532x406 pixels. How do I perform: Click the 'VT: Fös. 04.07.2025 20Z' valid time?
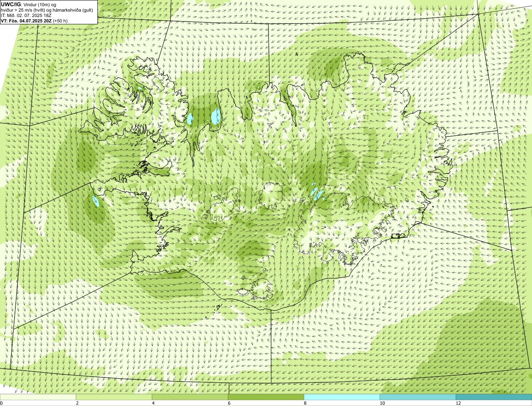coord(26,20)
